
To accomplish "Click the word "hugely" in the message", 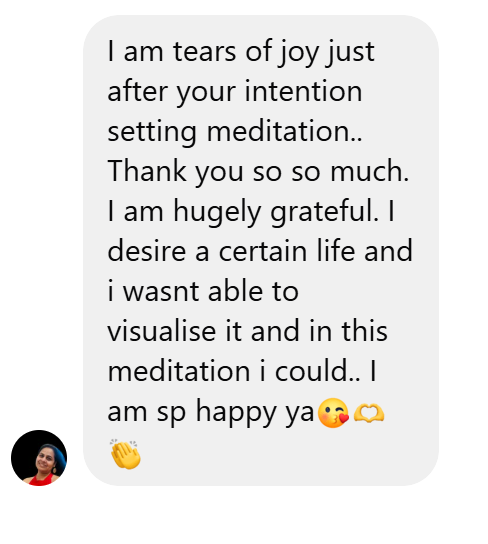I will pos(217,212).
